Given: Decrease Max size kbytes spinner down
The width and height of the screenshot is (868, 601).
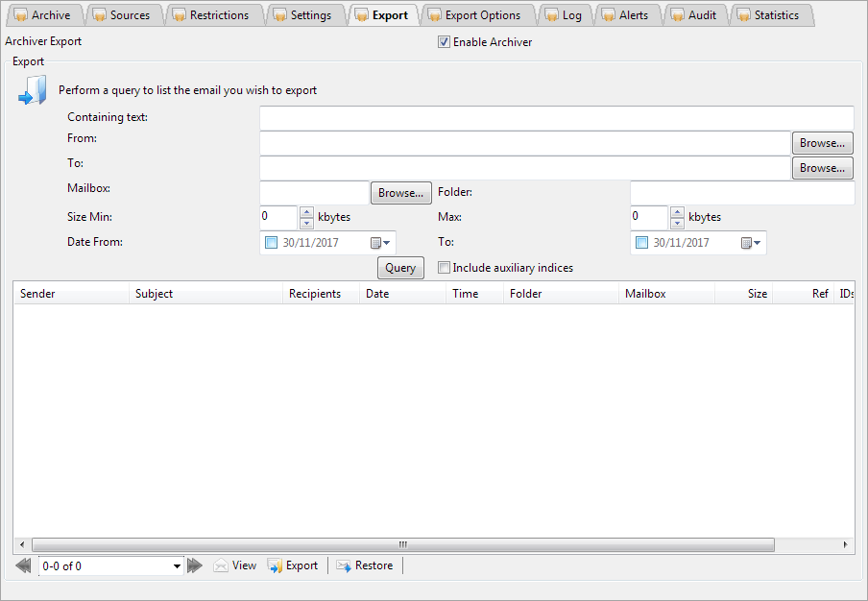Looking at the screenshot, I should coord(677,223).
